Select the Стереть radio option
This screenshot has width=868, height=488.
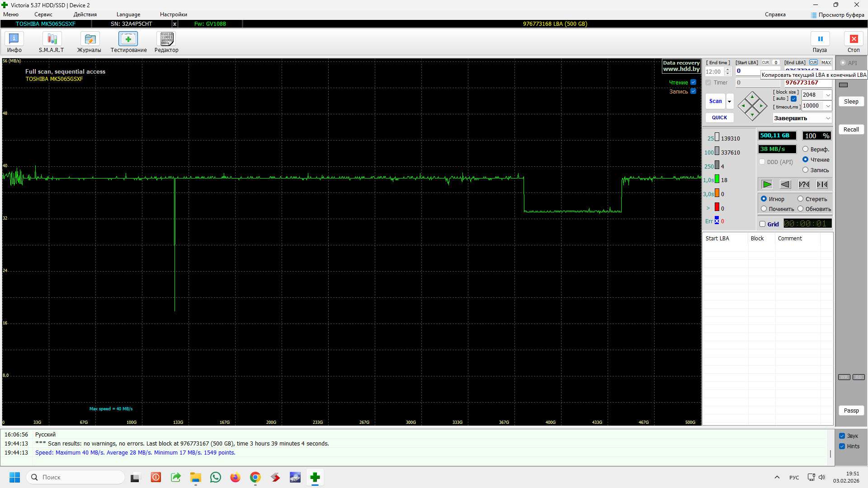click(801, 199)
